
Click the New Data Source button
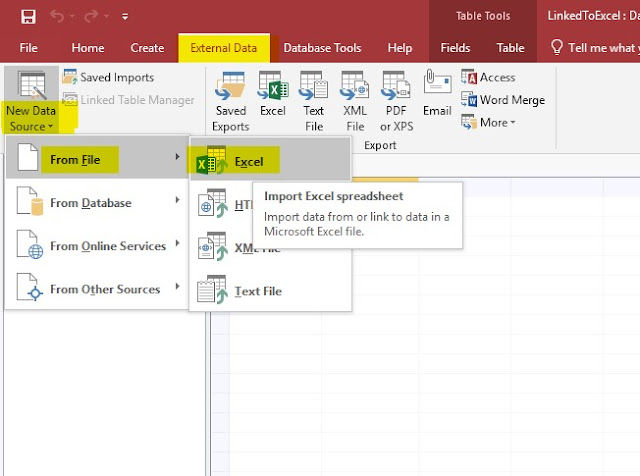pyautogui.click(x=31, y=101)
